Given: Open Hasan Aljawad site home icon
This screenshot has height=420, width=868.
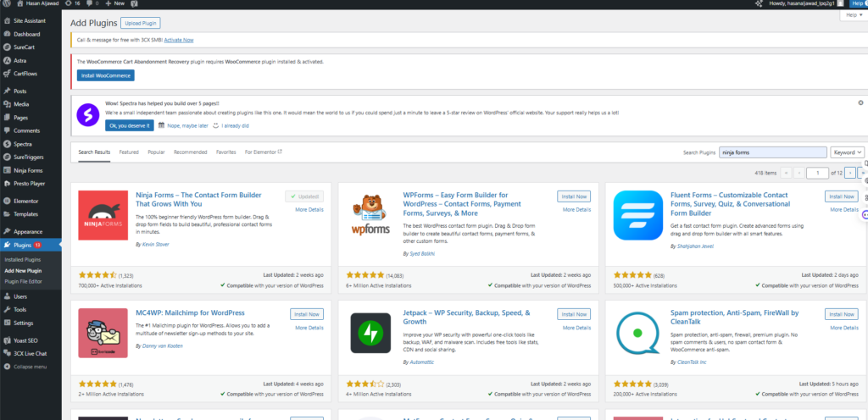Looking at the screenshot, I should point(20,3).
